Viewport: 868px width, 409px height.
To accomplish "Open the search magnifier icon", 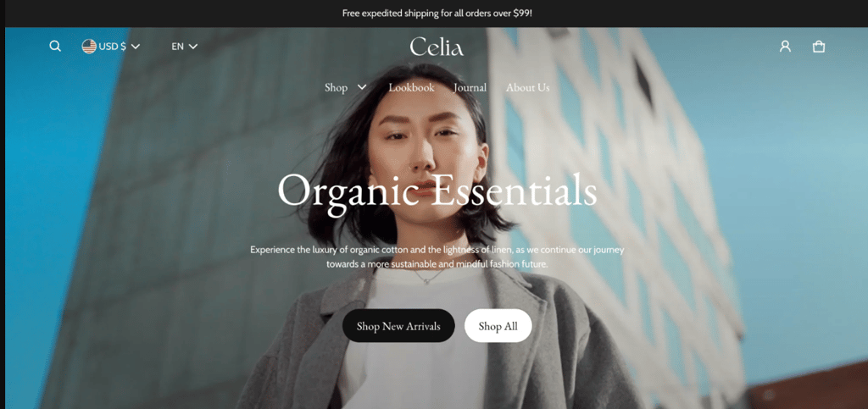I will pyautogui.click(x=55, y=46).
